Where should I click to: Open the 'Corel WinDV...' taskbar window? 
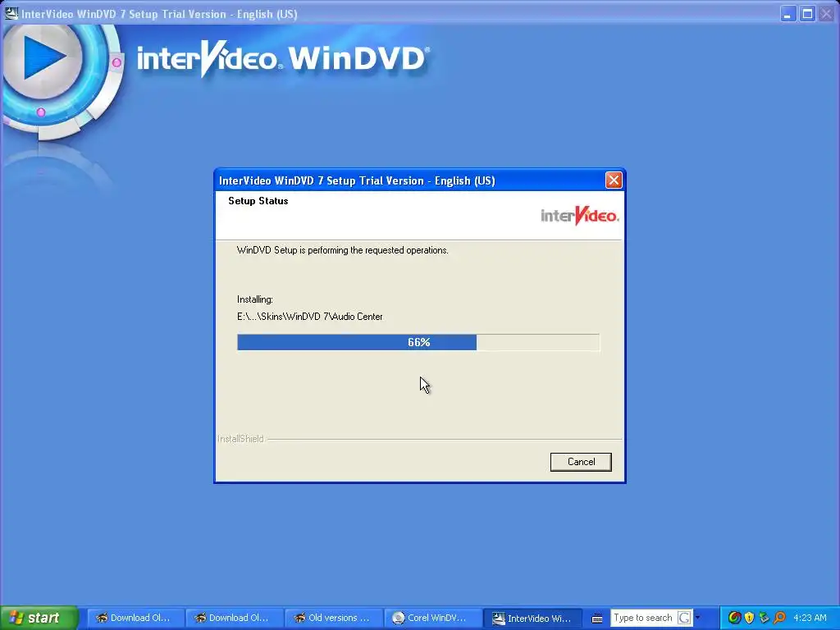click(431, 618)
